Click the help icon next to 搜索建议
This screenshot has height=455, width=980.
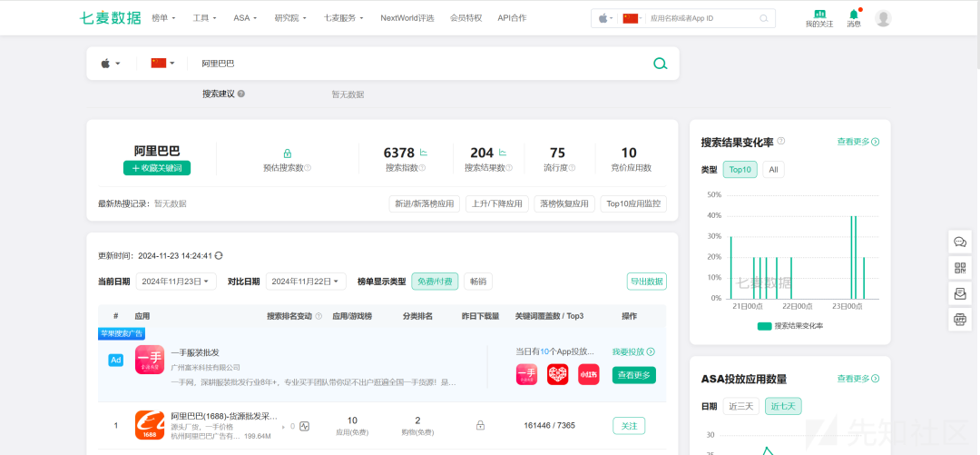tap(241, 94)
